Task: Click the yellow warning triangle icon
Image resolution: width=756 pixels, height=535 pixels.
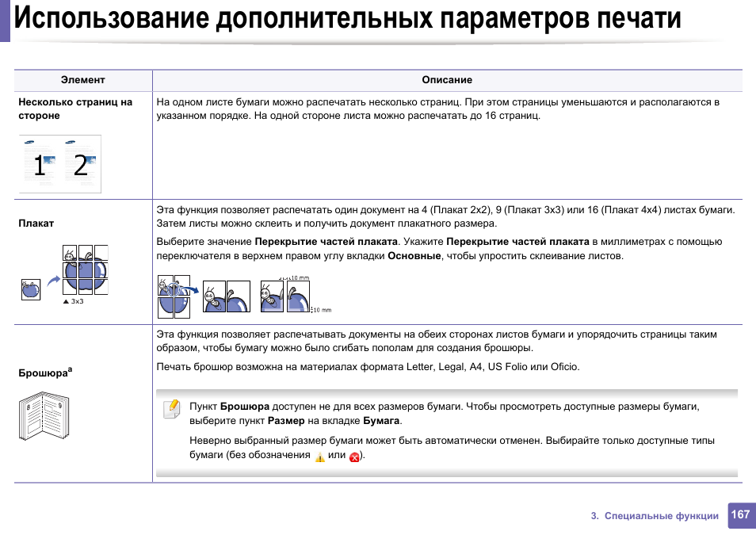Action: [320, 457]
